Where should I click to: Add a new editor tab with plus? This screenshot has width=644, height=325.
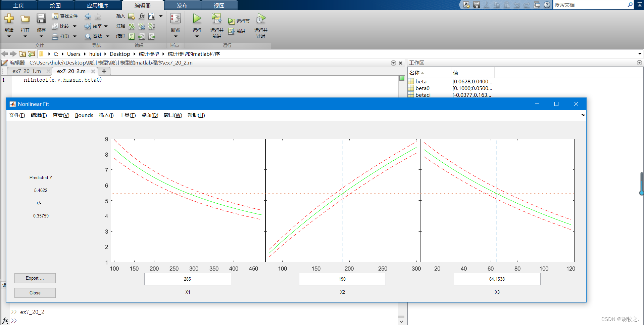pos(104,71)
